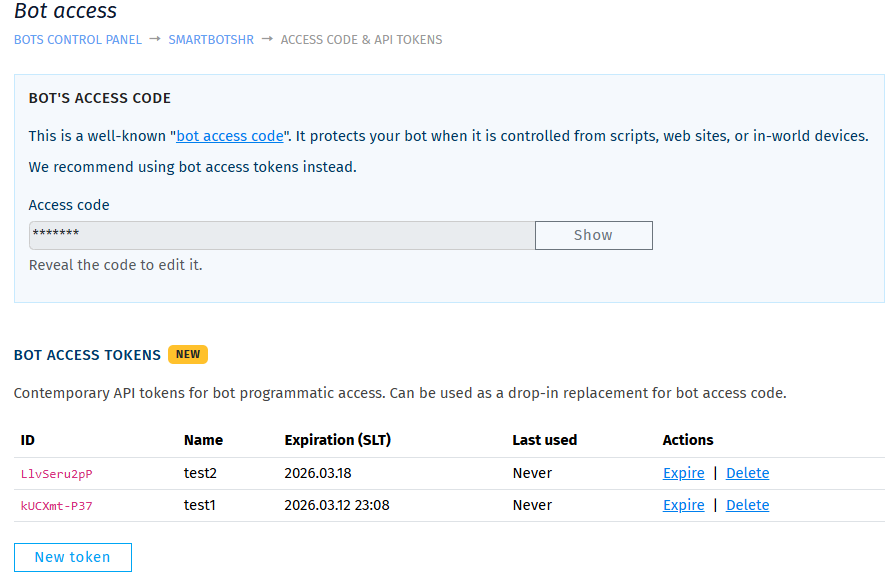Click the Name column header
The image size is (891, 579).
tap(203, 440)
